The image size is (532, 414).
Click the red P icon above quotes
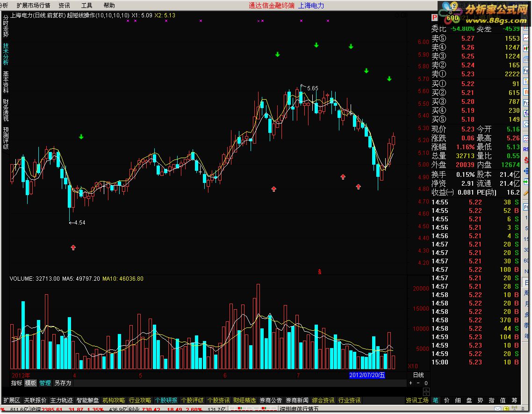click(434, 17)
